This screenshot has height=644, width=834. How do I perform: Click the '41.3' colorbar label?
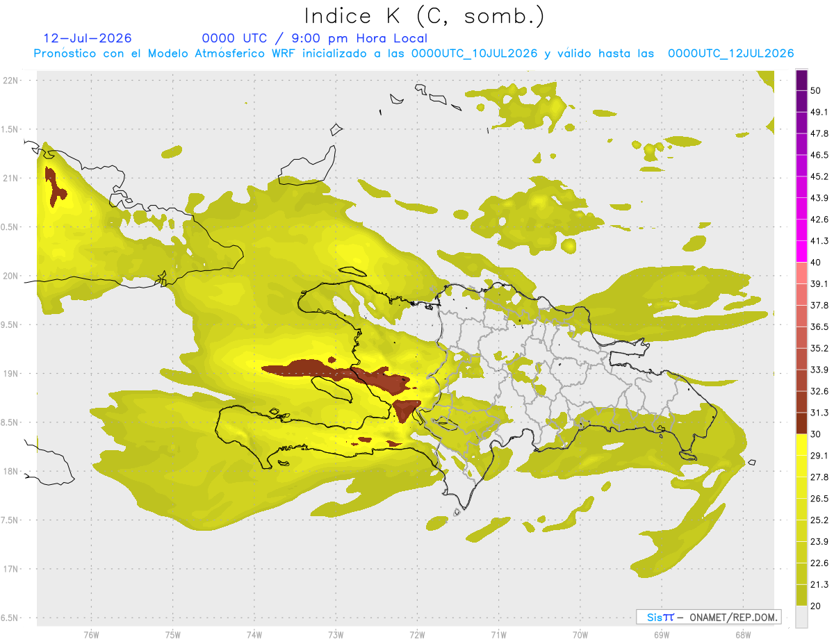819,241
